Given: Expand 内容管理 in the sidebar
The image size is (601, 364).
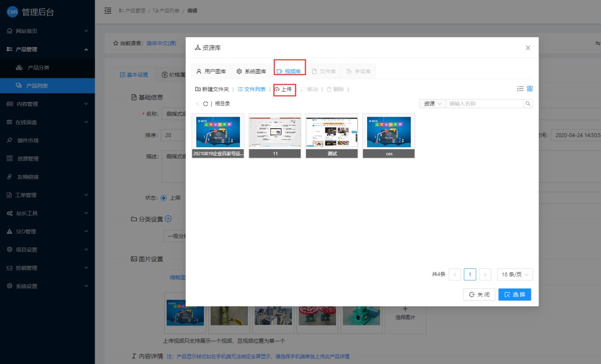Looking at the screenshot, I should [47, 104].
